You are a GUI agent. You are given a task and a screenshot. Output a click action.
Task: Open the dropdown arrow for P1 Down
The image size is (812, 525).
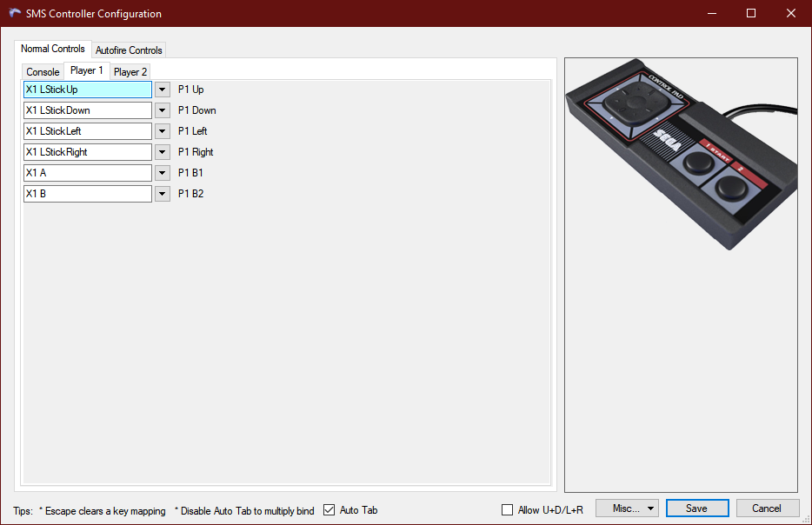click(x=162, y=110)
